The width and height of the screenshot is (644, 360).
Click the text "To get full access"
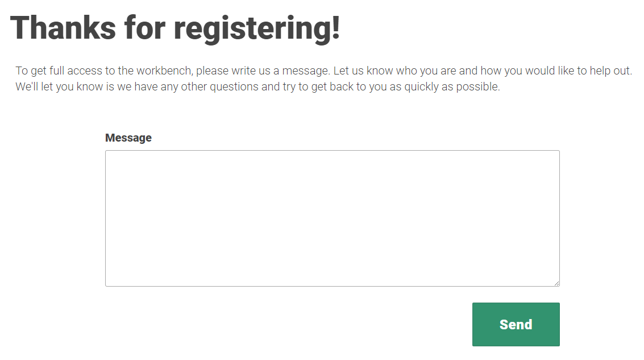click(x=57, y=71)
